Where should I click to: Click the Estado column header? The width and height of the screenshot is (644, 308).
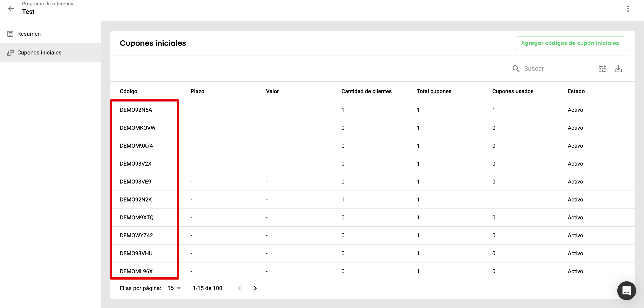pos(576,91)
